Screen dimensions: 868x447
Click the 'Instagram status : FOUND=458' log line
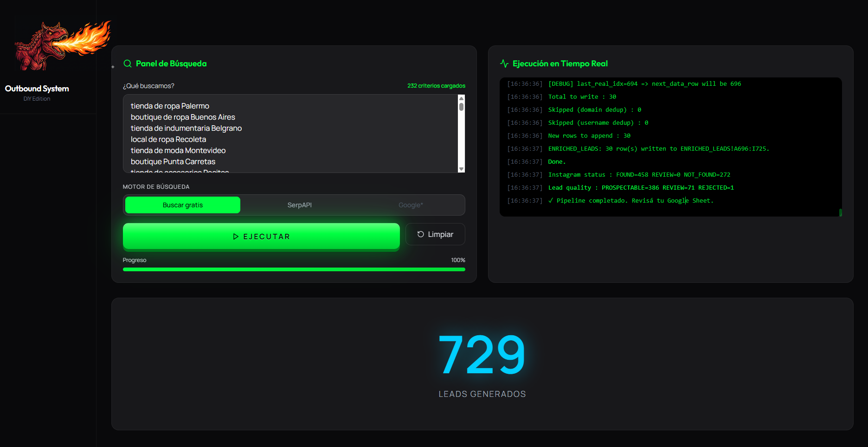point(639,175)
